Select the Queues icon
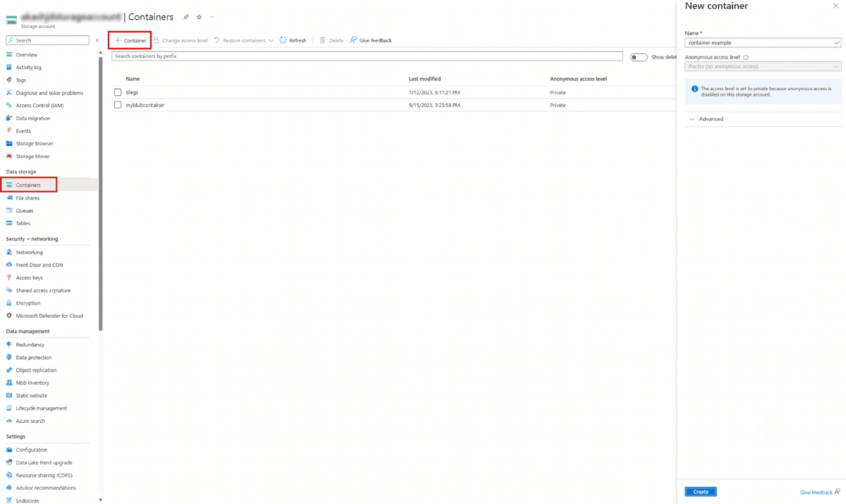Image resolution: width=846 pixels, height=504 pixels. (x=9, y=211)
